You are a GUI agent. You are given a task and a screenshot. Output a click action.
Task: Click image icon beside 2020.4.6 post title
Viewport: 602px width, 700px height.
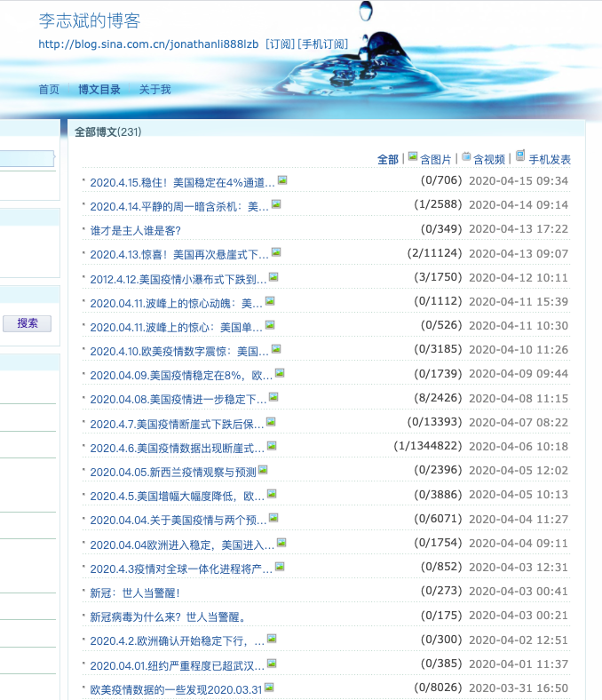272,446
